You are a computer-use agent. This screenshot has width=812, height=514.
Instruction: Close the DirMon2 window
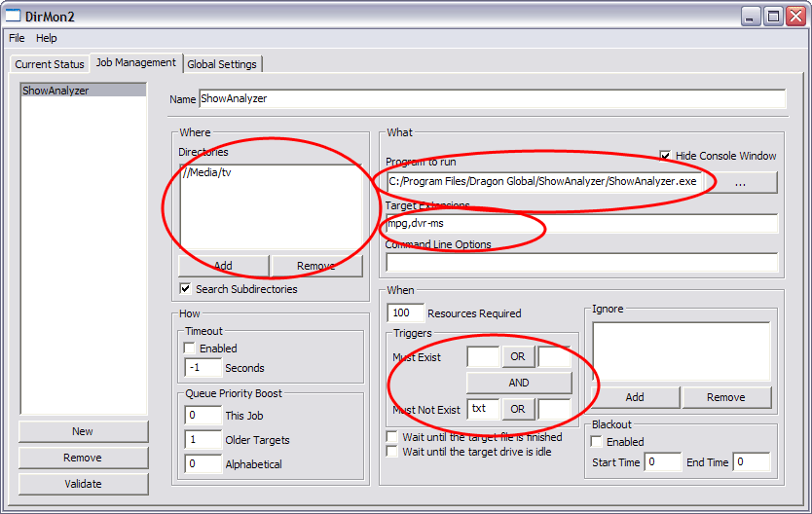[x=796, y=17]
